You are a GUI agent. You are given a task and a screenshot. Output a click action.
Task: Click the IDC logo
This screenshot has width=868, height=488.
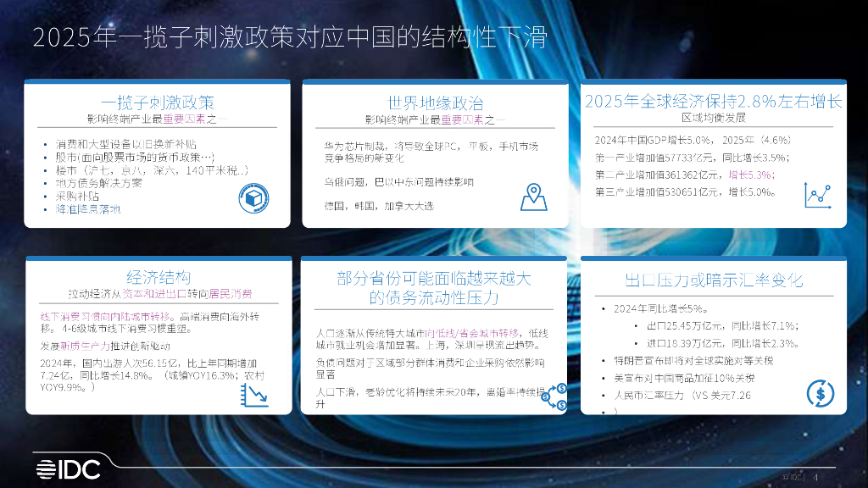coord(69,469)
